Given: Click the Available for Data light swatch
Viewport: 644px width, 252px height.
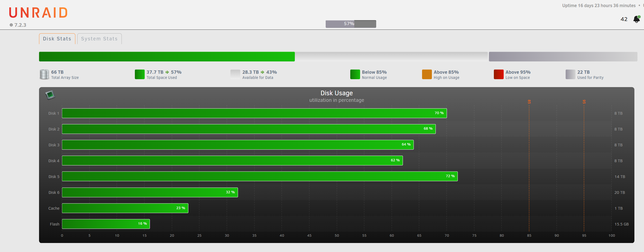Looking at the screenshot, I should [235, 74].
